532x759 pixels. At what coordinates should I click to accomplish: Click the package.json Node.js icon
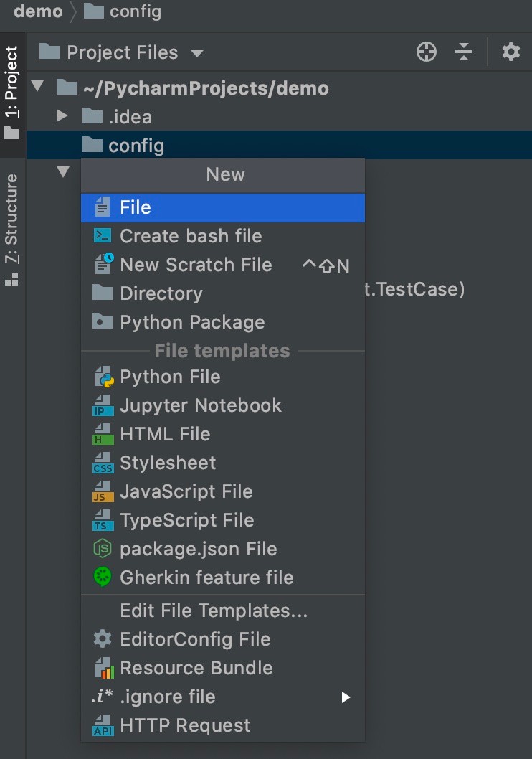103,548
